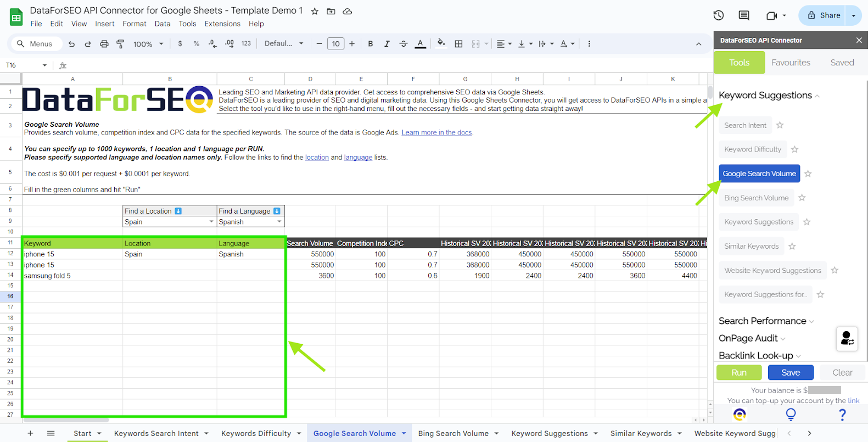This screenshot has height=442, width=868.
Task: Favourite the Google Search Volume tool
Action: (x=808, y=174)
